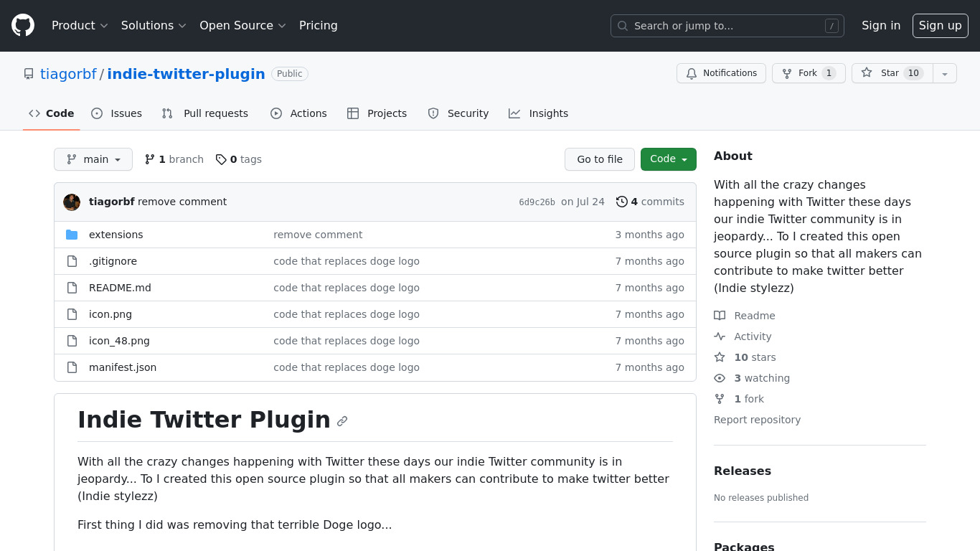Click the slash shortcut badge in search
The height and width of the screenshot is (551, 980).
831,26
